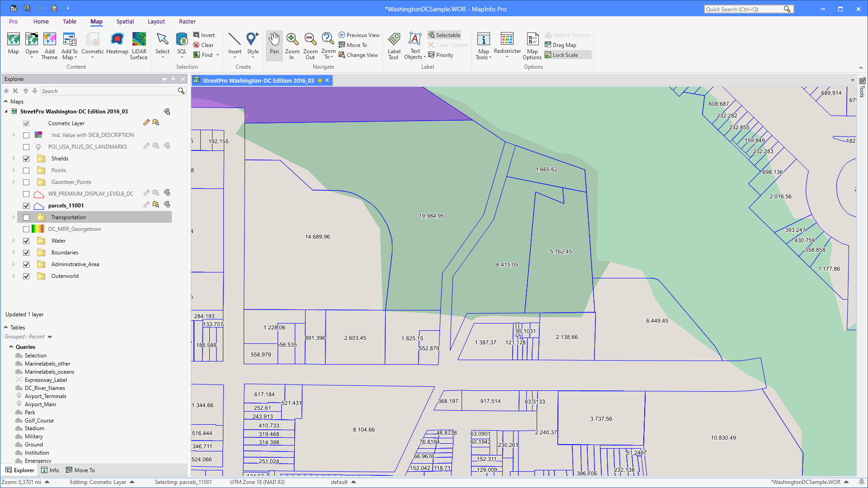Screen dimensions: 868x488
Task: Click the Heatmap tool
Action: [x=117, y=45]
